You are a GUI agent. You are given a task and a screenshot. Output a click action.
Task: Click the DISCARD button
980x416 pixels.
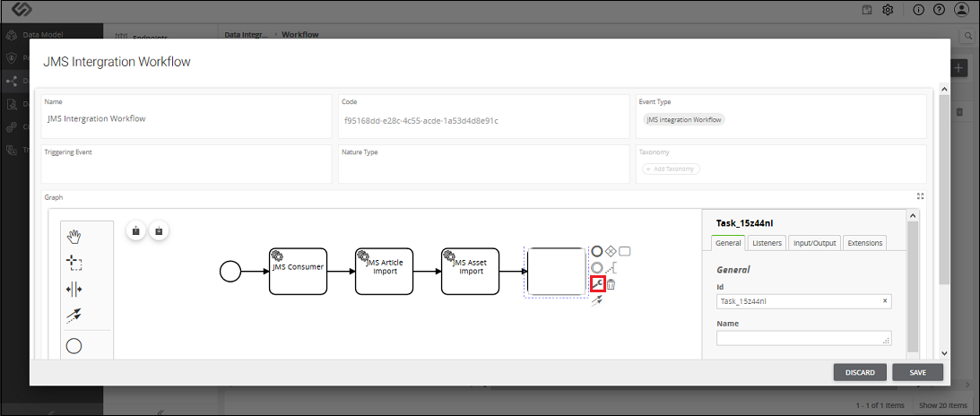tap(860, 372)
